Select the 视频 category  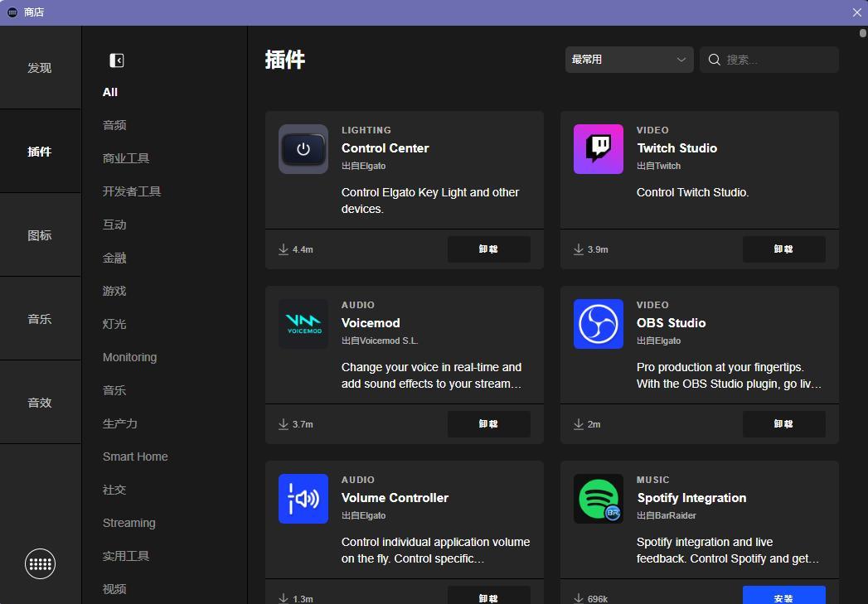[114, 589]
